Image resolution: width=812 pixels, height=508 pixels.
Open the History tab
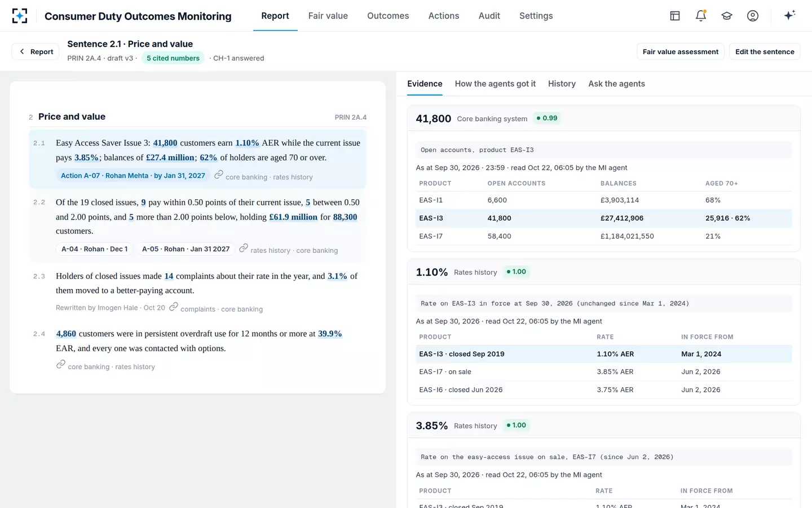pos(562,84)
